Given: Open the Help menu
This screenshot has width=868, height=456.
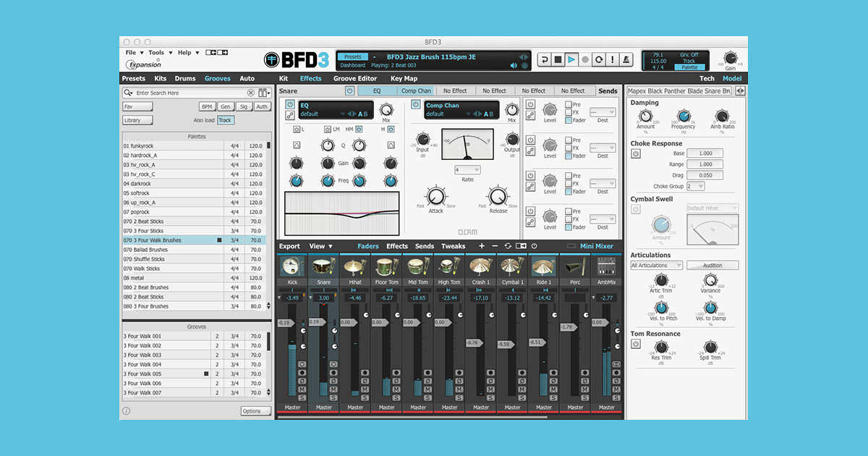Looking at the screenshot, I should pyautogui.click(x=188, y=53).
